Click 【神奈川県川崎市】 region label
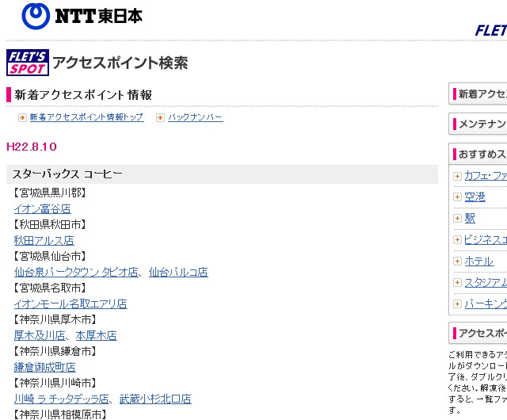 coord(55,383)
